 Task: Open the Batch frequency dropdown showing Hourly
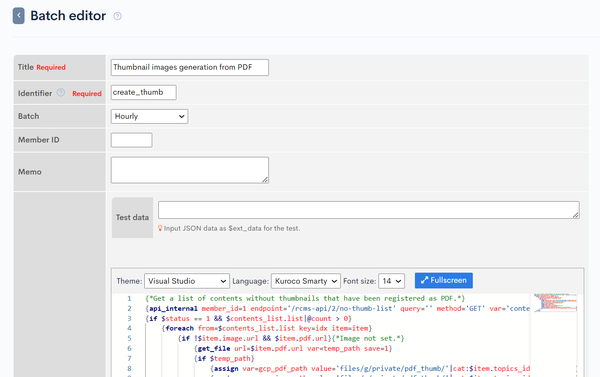pos(150,116)
